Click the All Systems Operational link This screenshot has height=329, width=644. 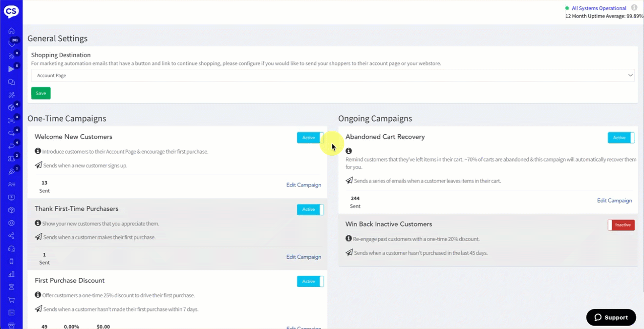click(x=599, y=8)
